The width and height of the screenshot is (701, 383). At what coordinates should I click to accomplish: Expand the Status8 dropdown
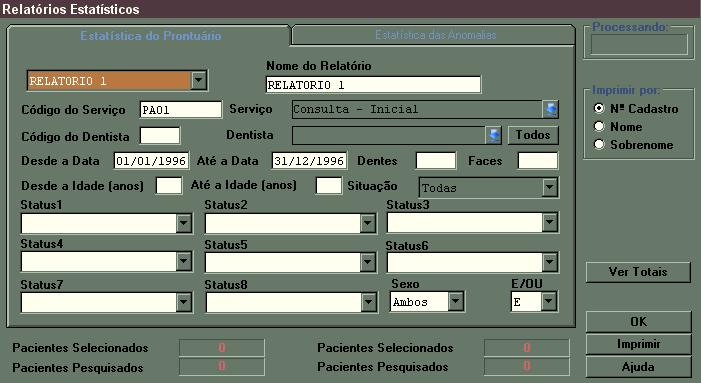coord(368,302)
